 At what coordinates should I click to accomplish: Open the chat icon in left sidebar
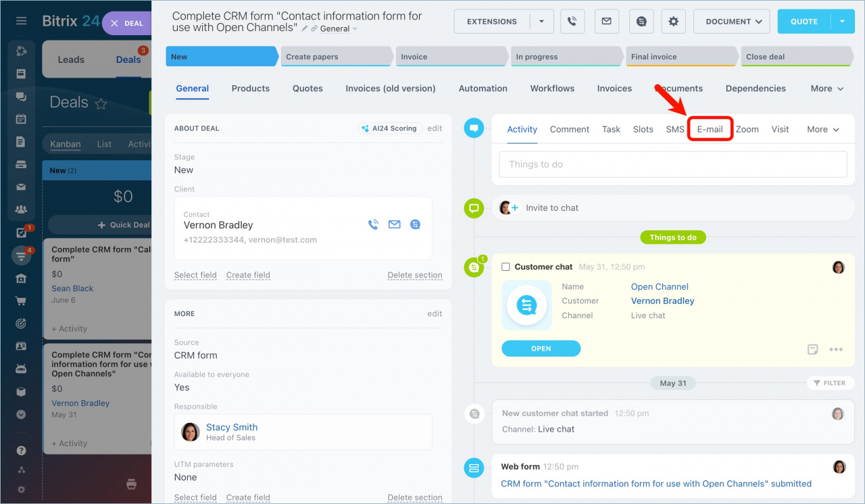21,97
